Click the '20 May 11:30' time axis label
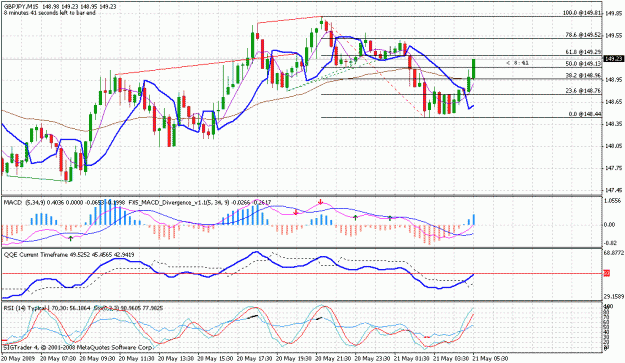 (x=136, y=359)
